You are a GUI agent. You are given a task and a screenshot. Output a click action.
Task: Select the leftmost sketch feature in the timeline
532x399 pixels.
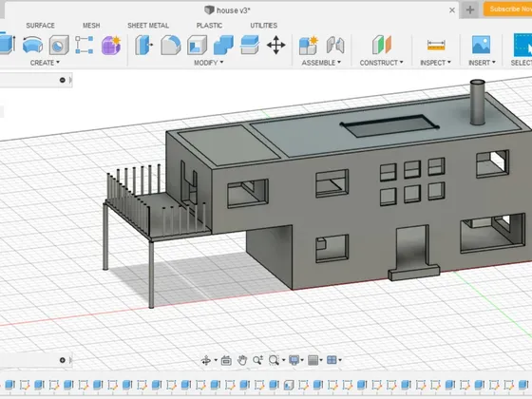[x=25, y=385]
